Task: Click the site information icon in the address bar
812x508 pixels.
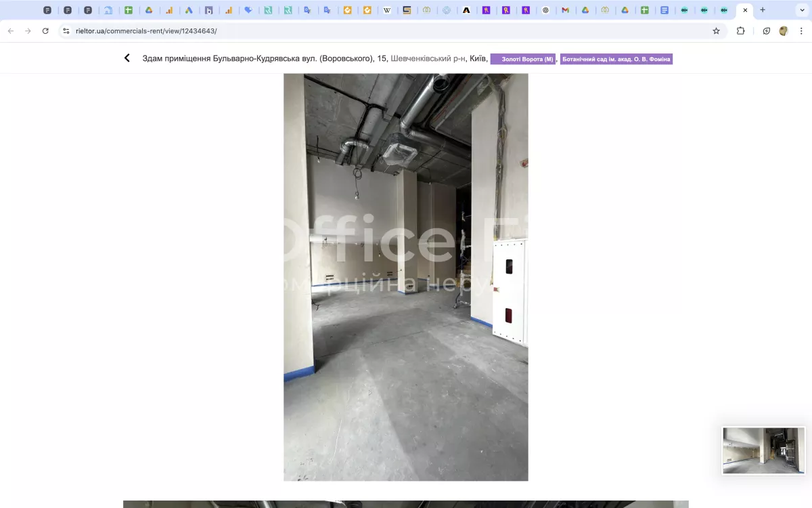Action: pos(66,30)
